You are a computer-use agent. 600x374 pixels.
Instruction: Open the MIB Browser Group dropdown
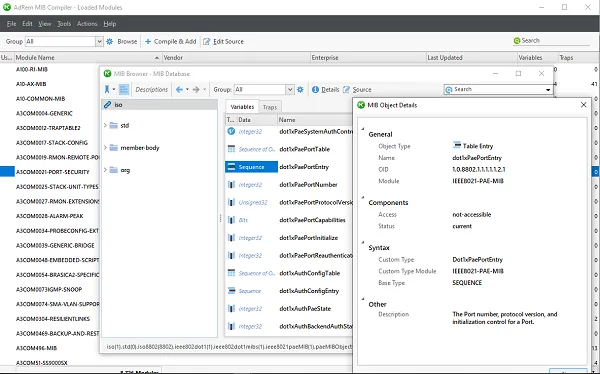point(290,90)
